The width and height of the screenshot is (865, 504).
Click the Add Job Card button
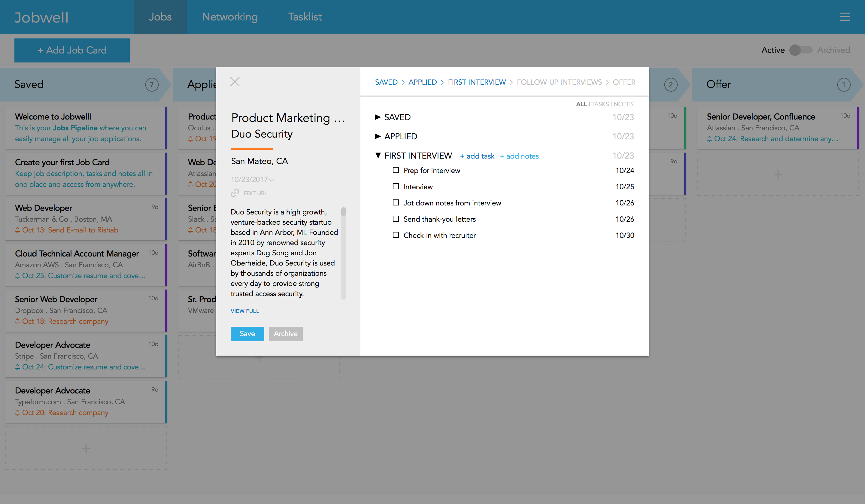72,50
